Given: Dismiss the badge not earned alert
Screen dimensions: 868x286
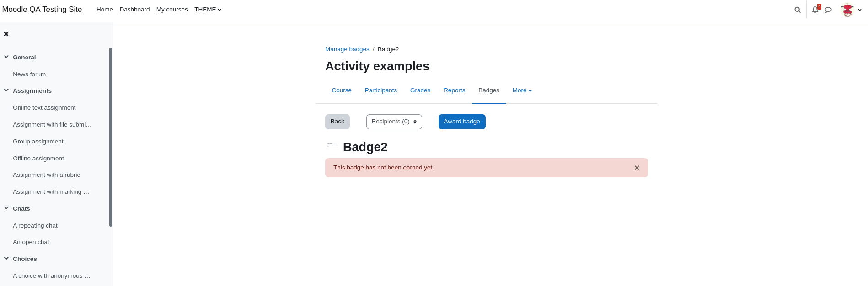Looking at the screenshot, I should (637, 168).
